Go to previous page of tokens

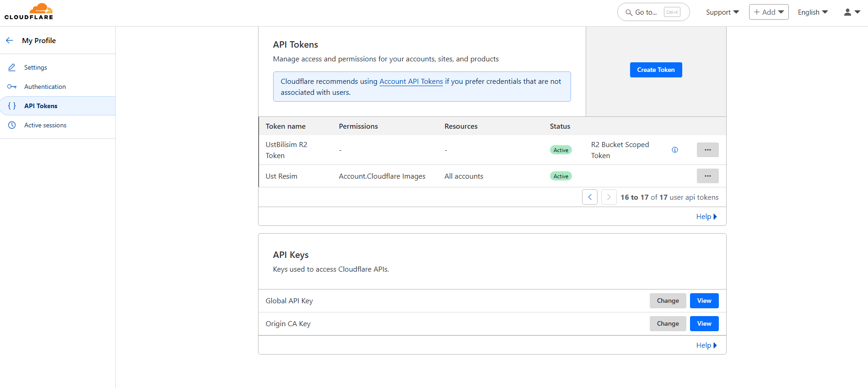(589, 197)
